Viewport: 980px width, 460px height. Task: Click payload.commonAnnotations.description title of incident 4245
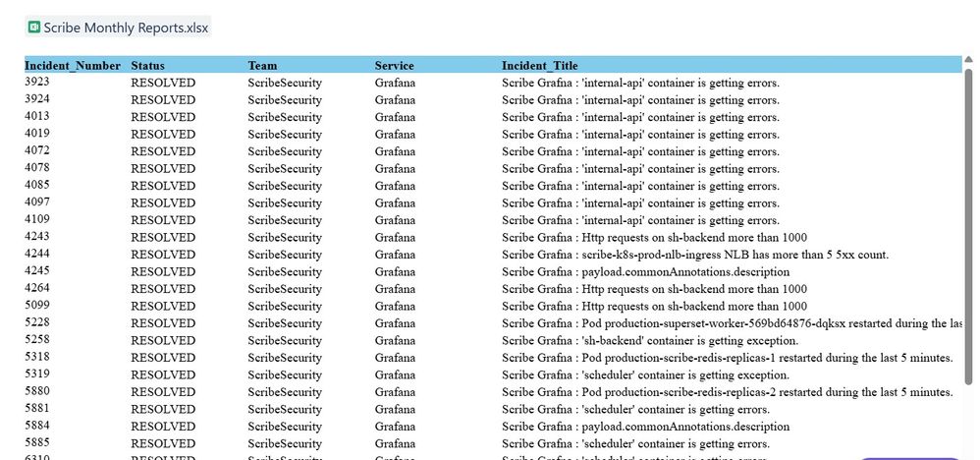click(645, 272)
